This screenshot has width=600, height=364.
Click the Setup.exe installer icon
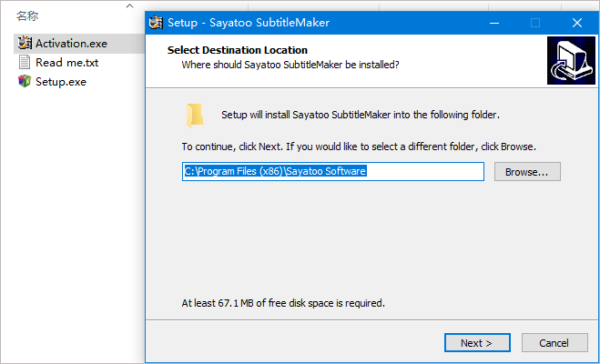coord(25,82)
